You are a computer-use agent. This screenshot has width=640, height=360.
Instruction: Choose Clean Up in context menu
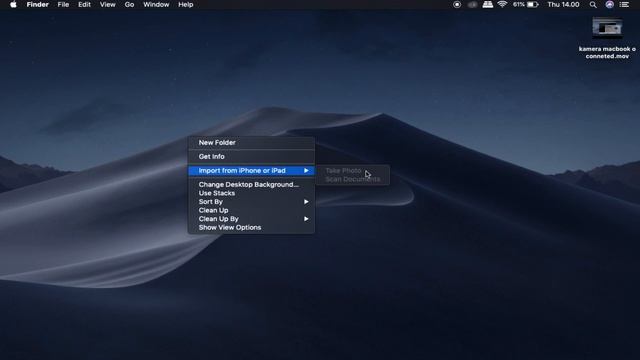251,210
